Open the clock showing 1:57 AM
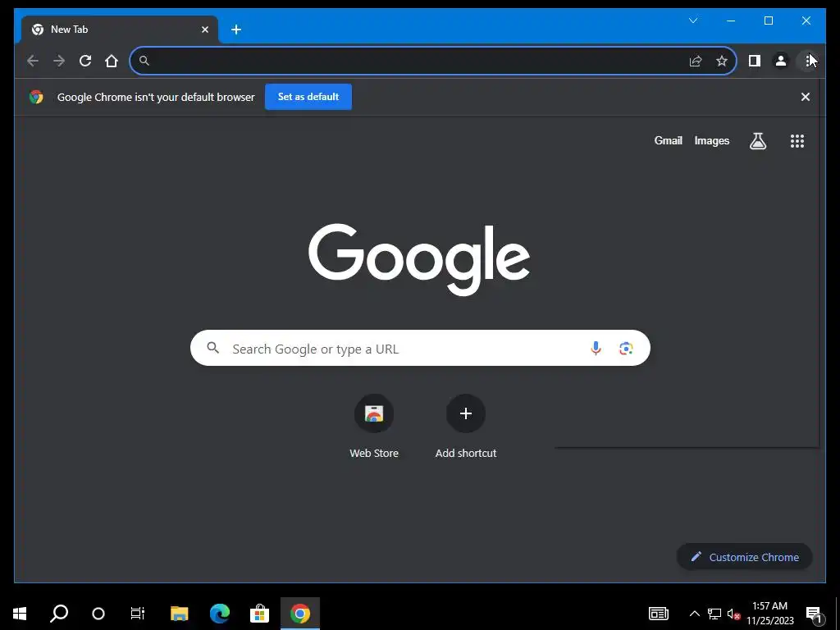 pos(769,614)
